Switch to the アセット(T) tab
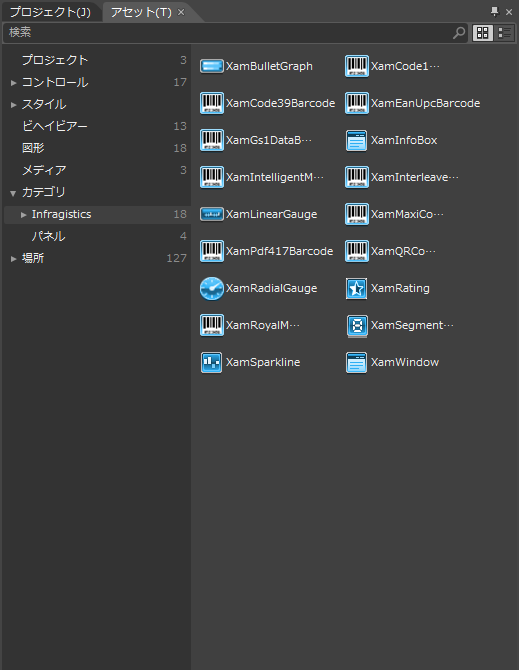The height and width of the screenshot is (670, 519). coord(141,12)
